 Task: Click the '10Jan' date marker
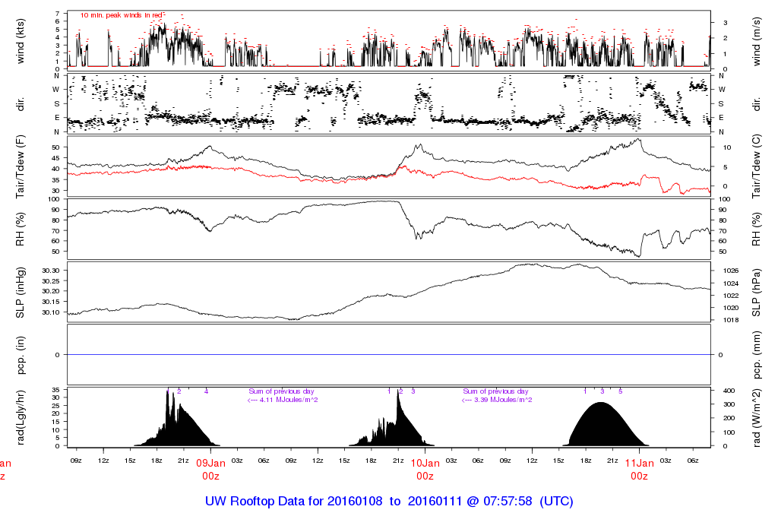pos(425,463)
